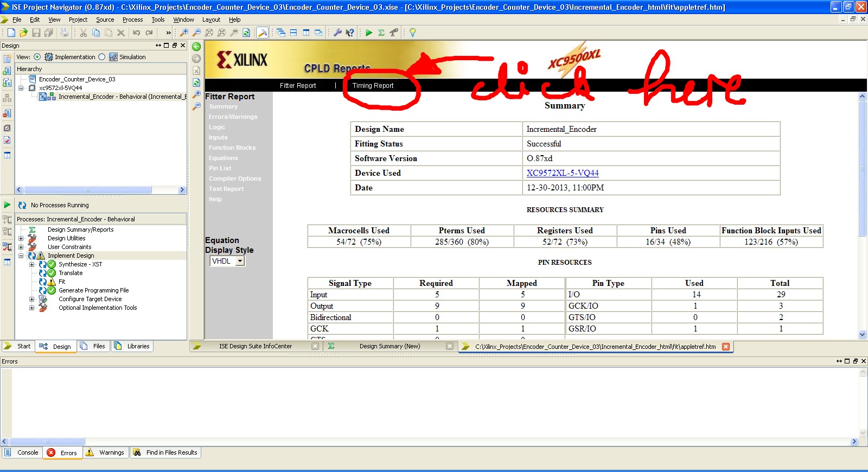Open Function Blocks report section
This screenshot has width=868, height=472.
232,148
